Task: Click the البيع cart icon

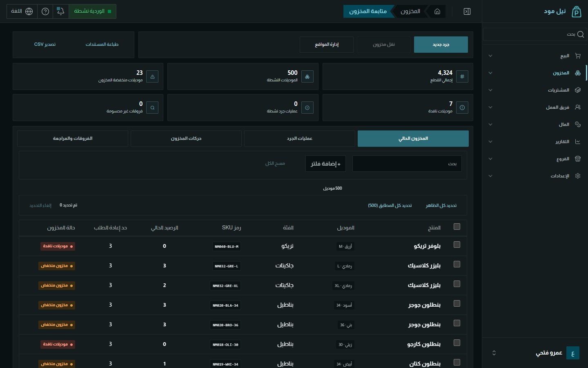Action: [578, 56]
